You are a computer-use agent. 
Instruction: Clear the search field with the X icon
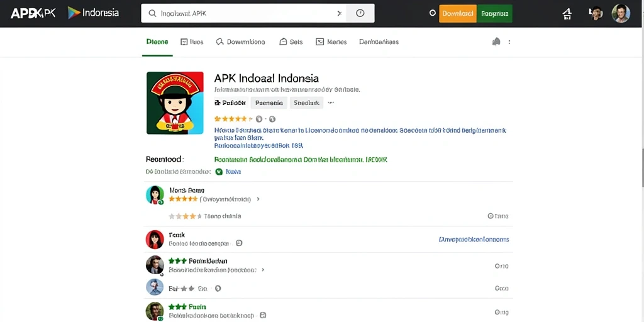coord(339,14)
